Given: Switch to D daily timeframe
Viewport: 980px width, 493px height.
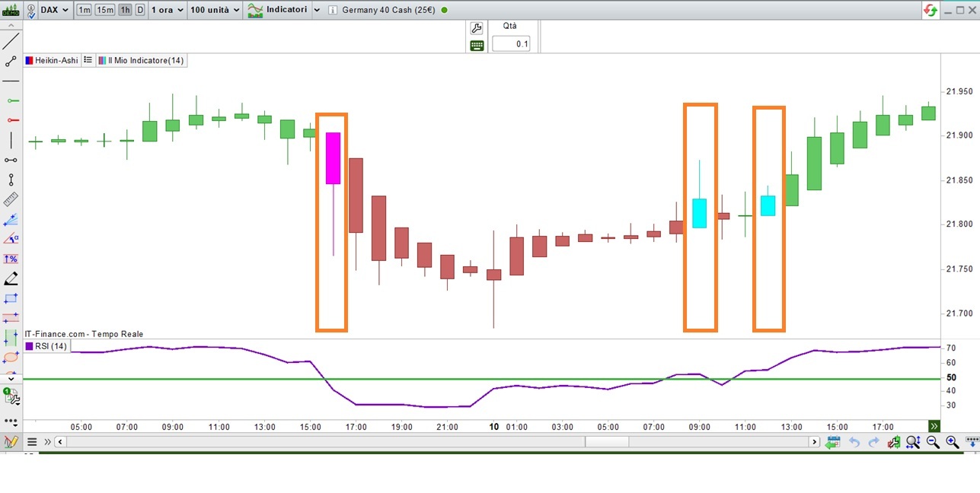Looking at the screenshot, I should [x=140, y=10].
